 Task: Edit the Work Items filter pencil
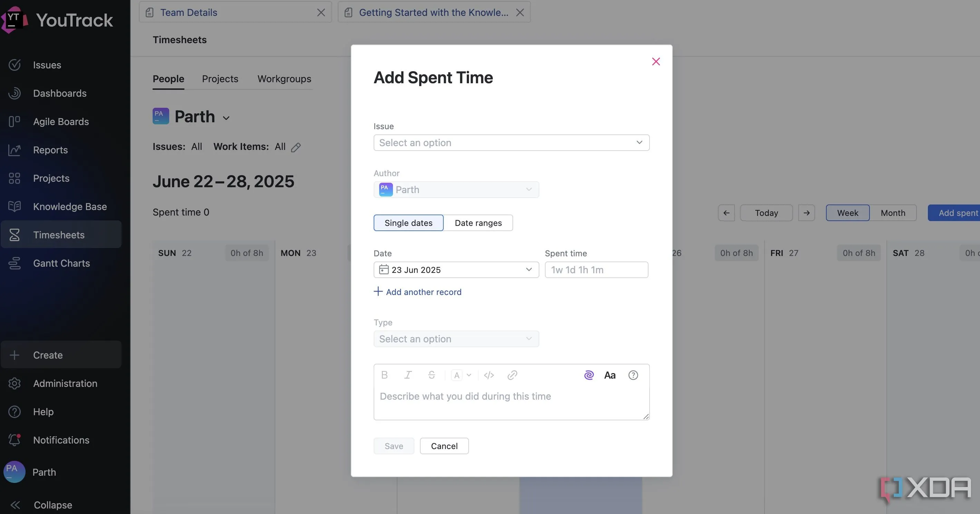[x=296, y=147]
